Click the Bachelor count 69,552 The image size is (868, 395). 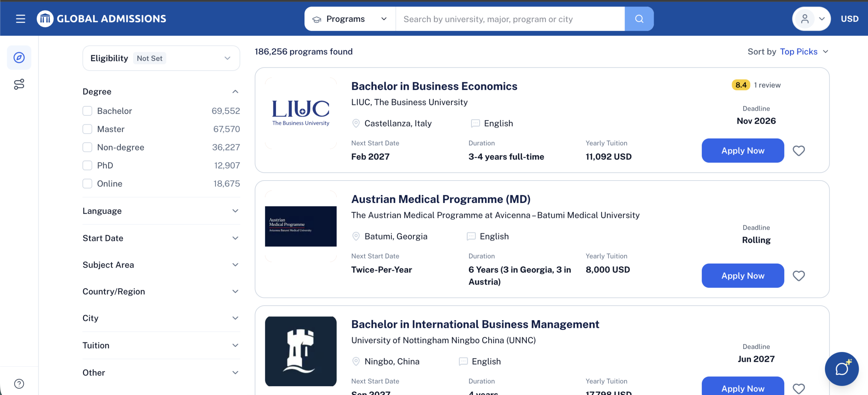[x=226, y=111]
